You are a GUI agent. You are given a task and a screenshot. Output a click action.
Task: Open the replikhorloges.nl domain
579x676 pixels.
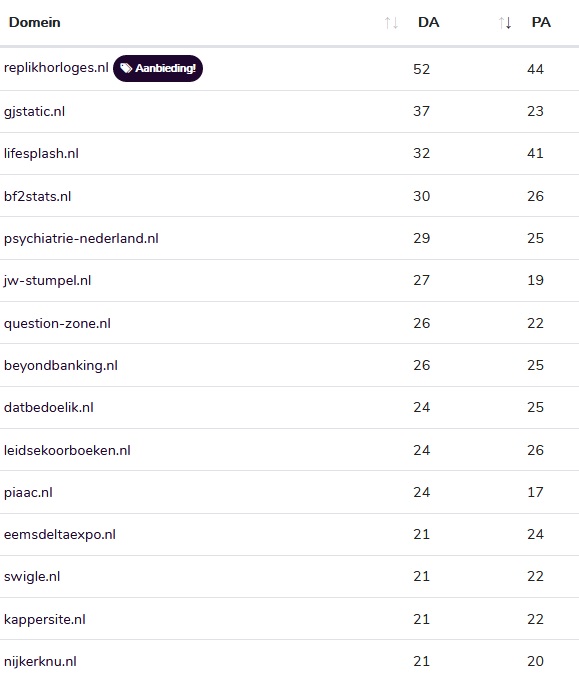click(56, 68)
